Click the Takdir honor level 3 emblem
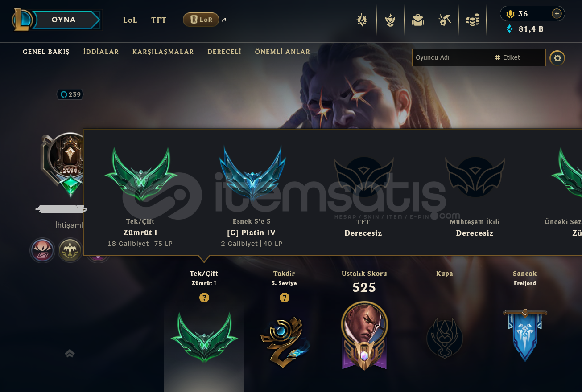Viewport: 582px width, 392px height. pos(285,339)
